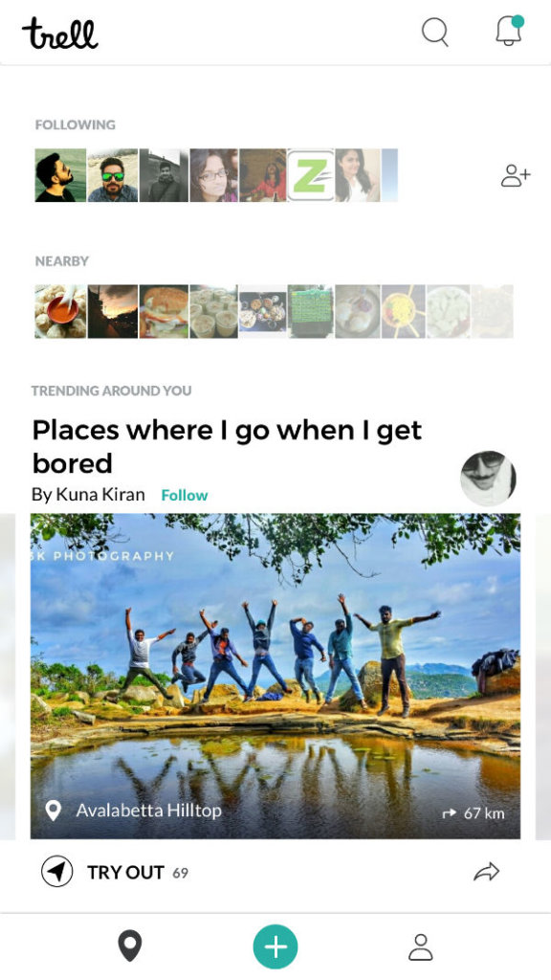Tap the first following profile thumbnail

click(x=60, y=175)
